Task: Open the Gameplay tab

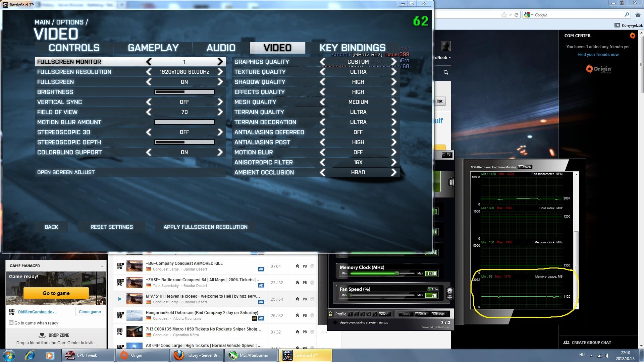Action: pos(153,48)
